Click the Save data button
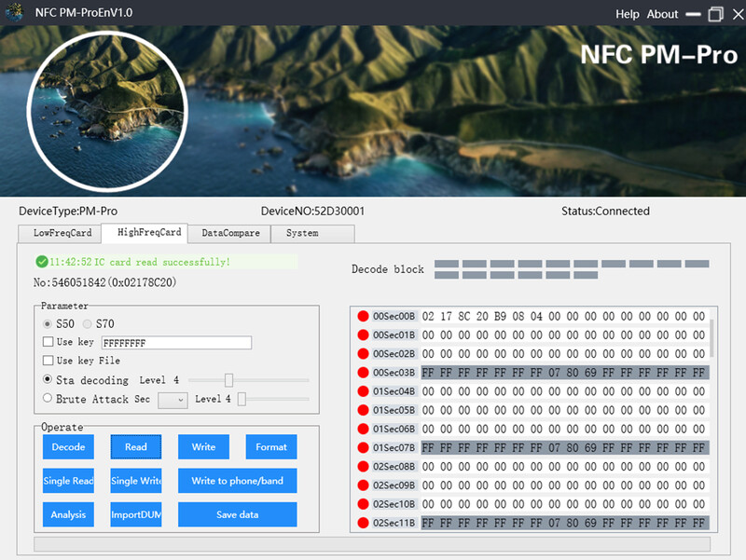 pos(237,514)
